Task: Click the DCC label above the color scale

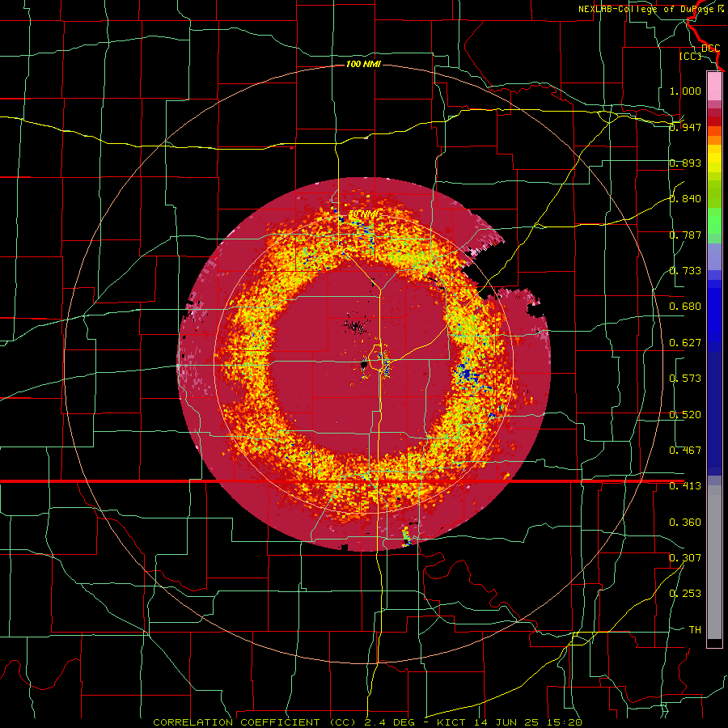Action: (710, 49)
